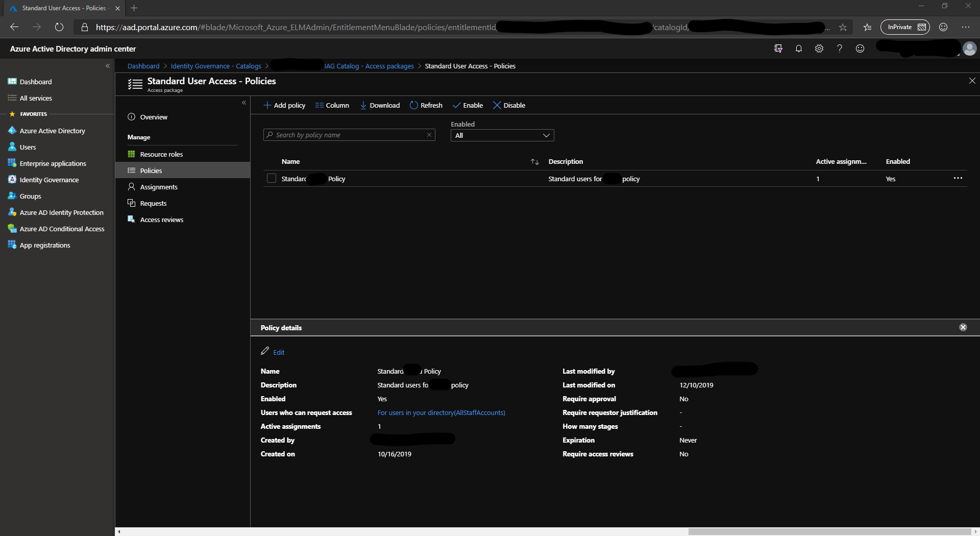Click Disable in the toolbar
The image size is (980, 536).
[509, 105]
